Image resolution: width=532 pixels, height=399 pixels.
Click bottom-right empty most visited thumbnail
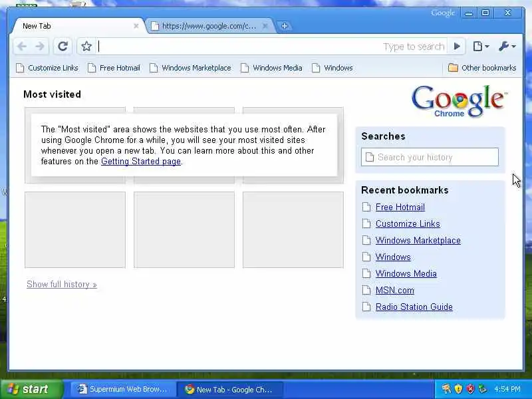click(293, 229)
